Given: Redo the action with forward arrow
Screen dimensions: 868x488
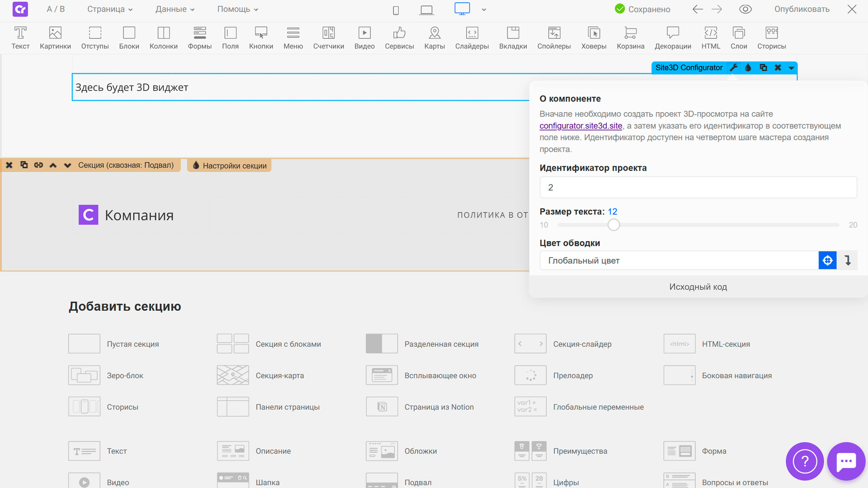Looking at the screenshot, I should point(717,9).
